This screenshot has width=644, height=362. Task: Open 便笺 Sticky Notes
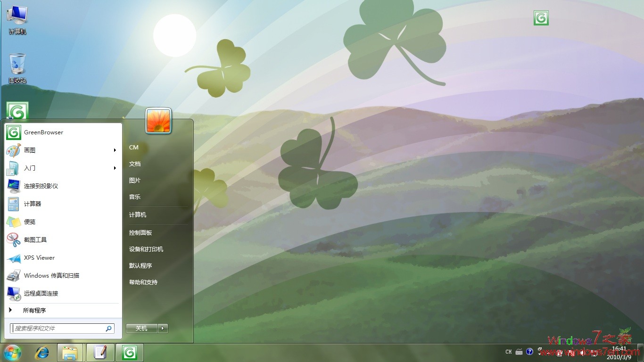click(29, 222)
